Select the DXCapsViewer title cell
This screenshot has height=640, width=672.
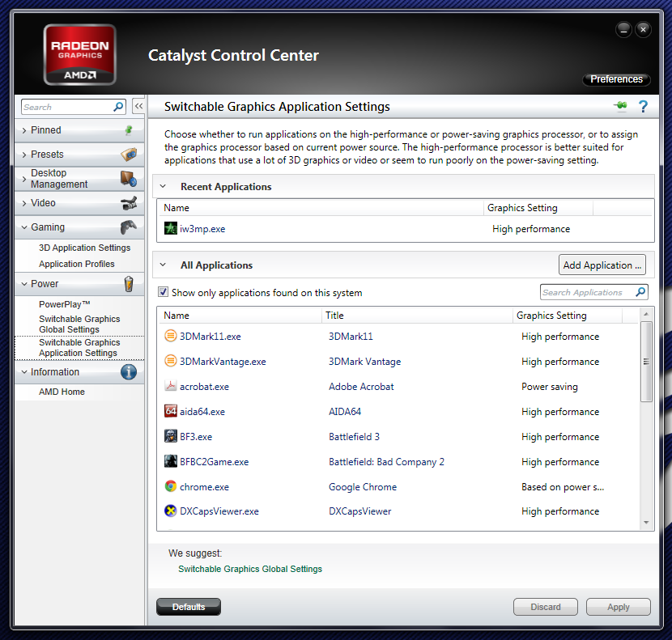pyautogui.click(x=360, y=511)
